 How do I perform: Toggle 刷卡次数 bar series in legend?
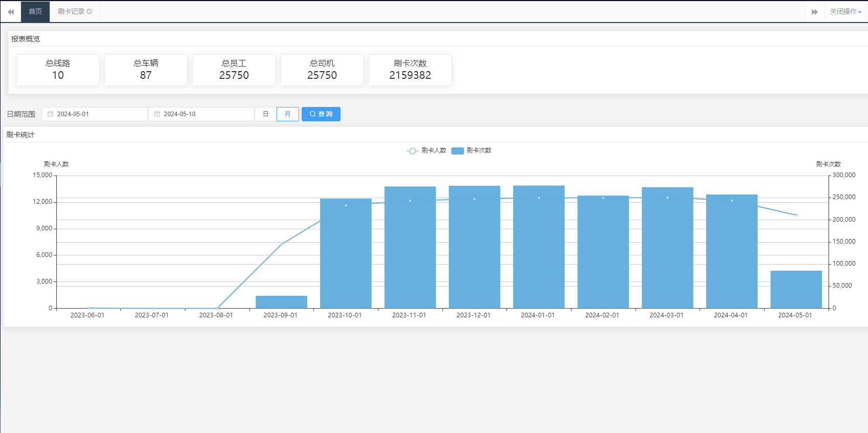click(472, 150)
